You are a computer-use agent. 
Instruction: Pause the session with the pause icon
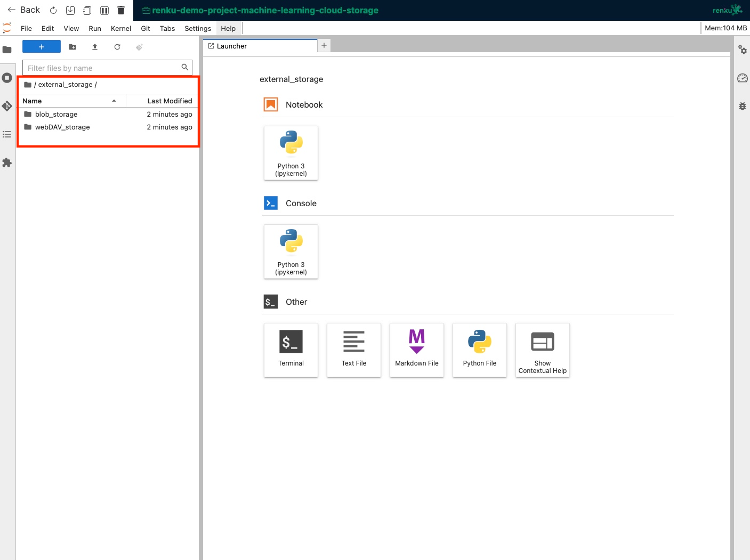pos(104,10)
